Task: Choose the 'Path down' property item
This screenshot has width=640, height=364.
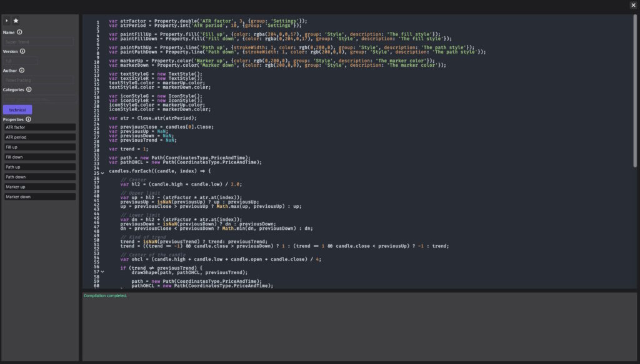Action: (39, 177)
